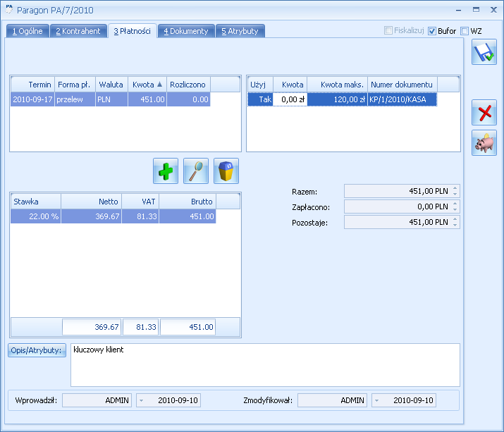The height and width of the screenshot is (432, 504).
Task: Click the Pozostaje amount spinner arrows
Action: 455,222
